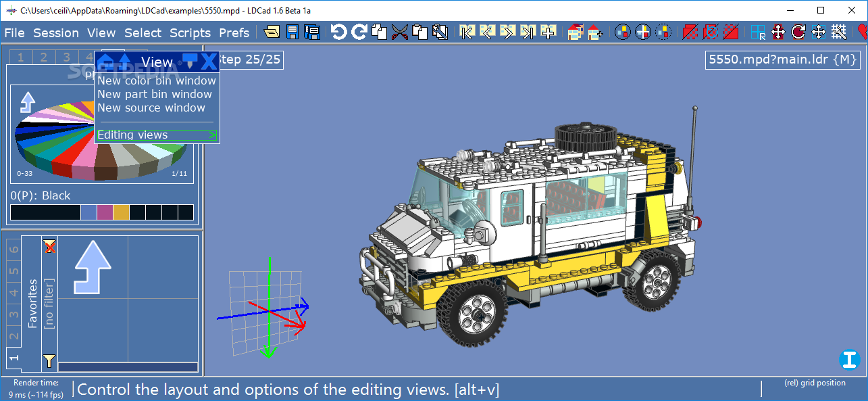Click the save-all double disk icon
The image size is (868, 401).
pyautogui.click(x=312, y=32)
